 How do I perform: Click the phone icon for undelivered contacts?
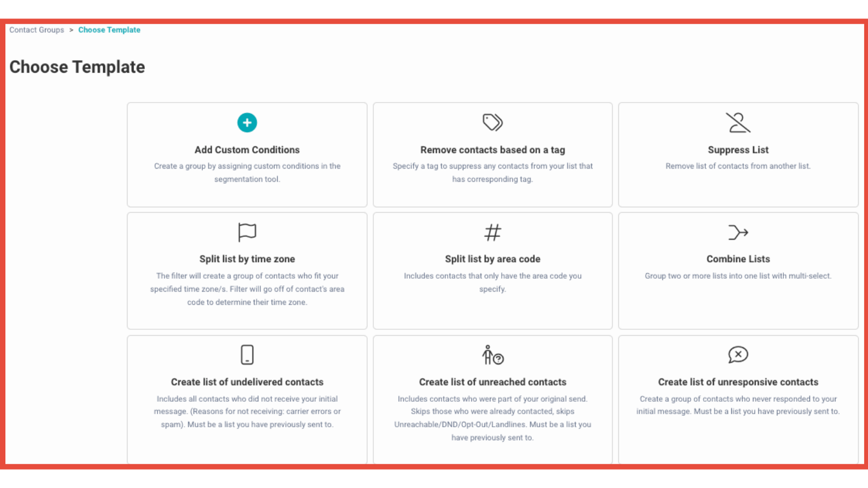tap(247, 355)
